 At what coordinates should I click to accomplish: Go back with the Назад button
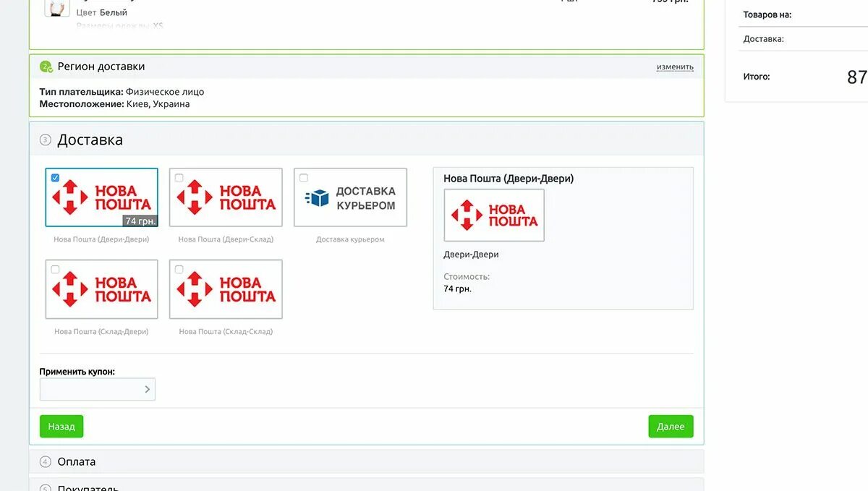click(x=61, y=427)
